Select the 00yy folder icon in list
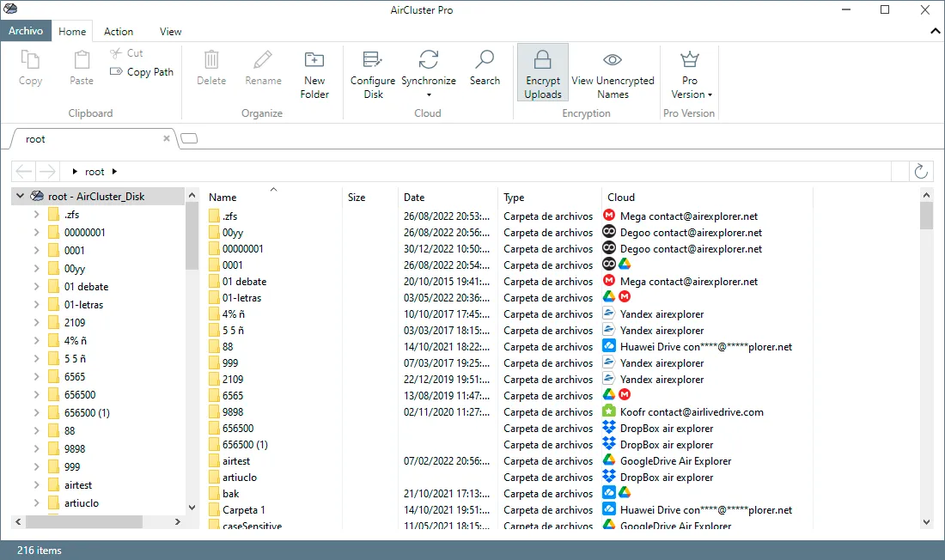 pyautogui.click(x=214, y=233)
